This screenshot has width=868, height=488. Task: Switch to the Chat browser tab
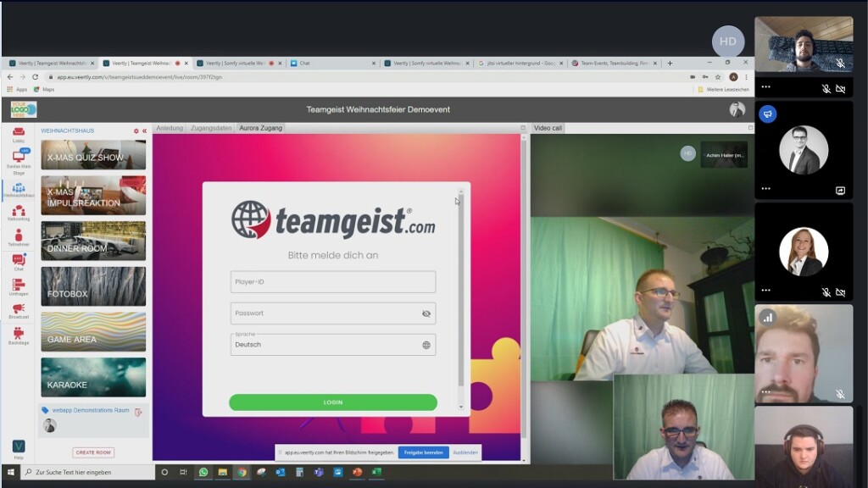[x=332, y=63]
